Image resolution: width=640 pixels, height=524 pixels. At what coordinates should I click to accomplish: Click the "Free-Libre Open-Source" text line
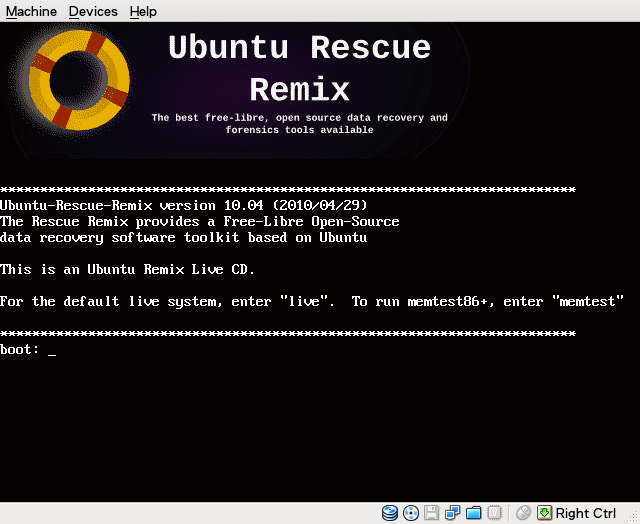click(200, 221)
